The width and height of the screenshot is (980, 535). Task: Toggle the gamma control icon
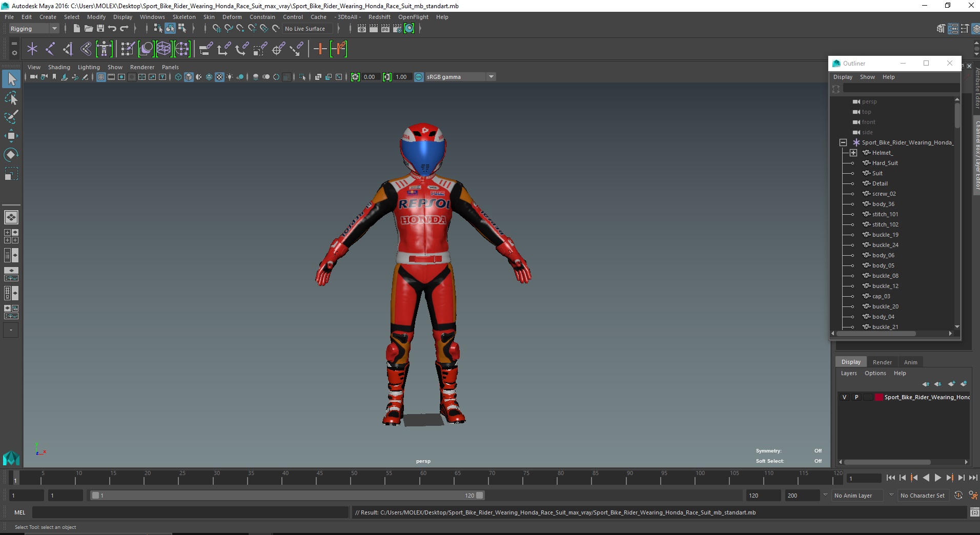pos(387,77)
